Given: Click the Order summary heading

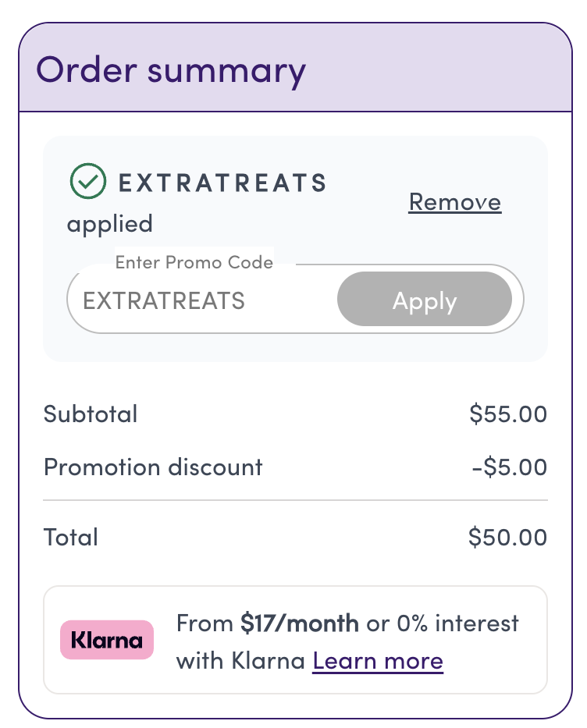Looking at the screenshot, I should 171,69.
